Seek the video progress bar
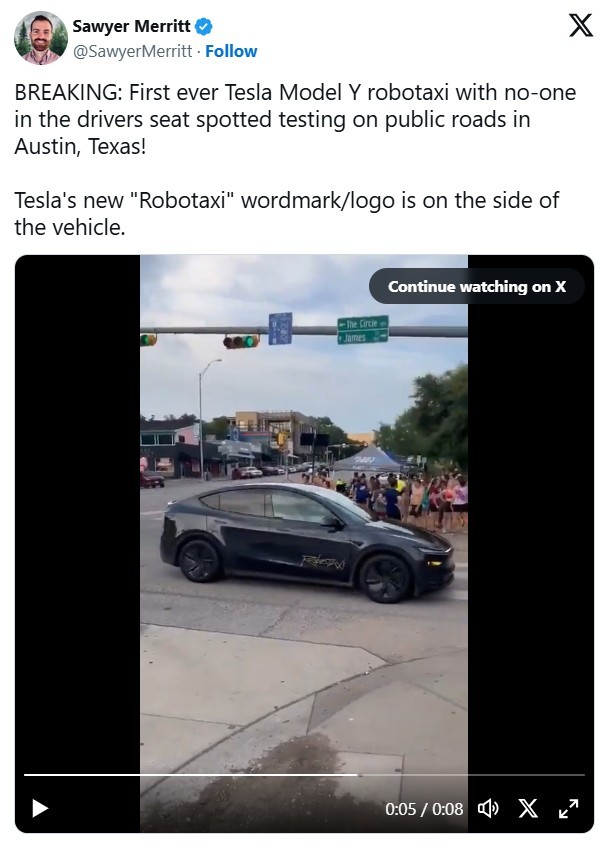 click(304, 775)
